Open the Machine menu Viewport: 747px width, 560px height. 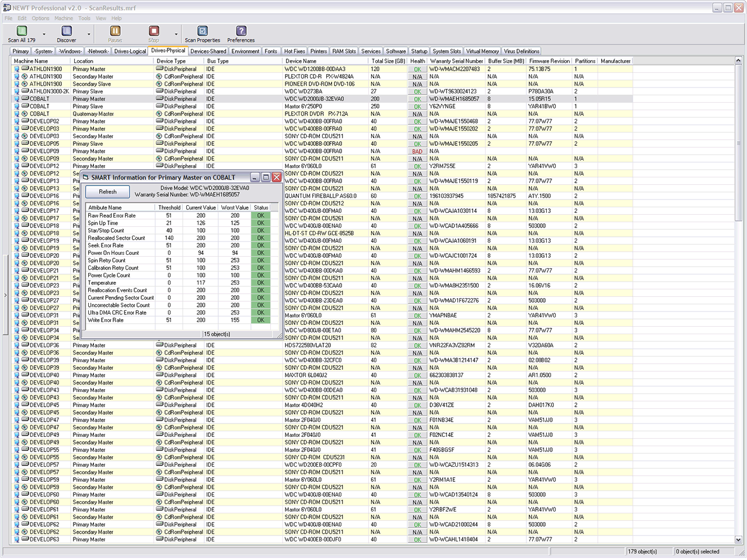(x=64, y=18)
